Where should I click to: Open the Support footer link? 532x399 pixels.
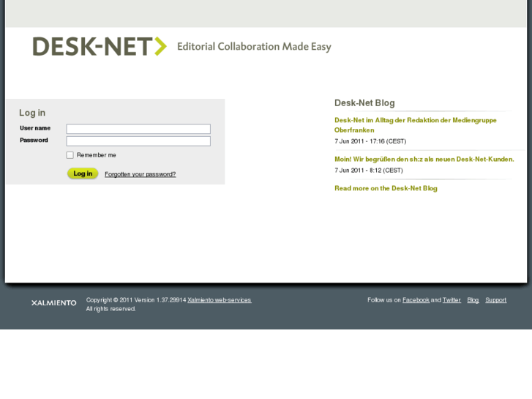(495, 300)
